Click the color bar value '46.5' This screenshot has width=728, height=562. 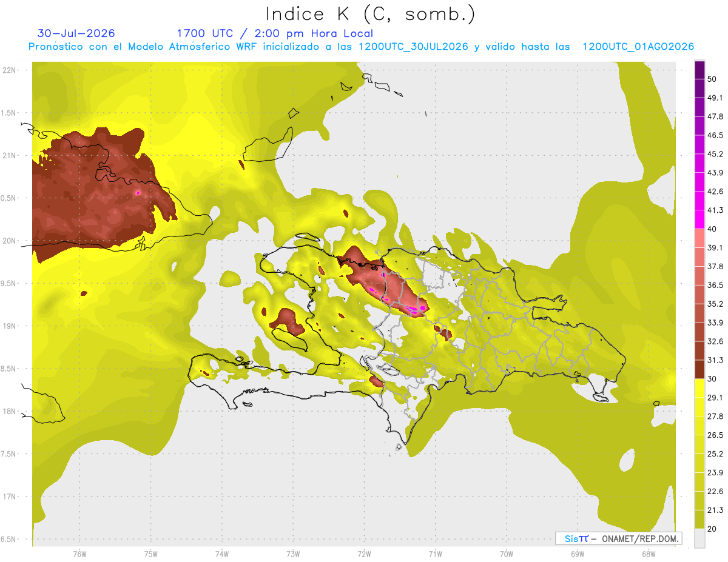point(715,135)
